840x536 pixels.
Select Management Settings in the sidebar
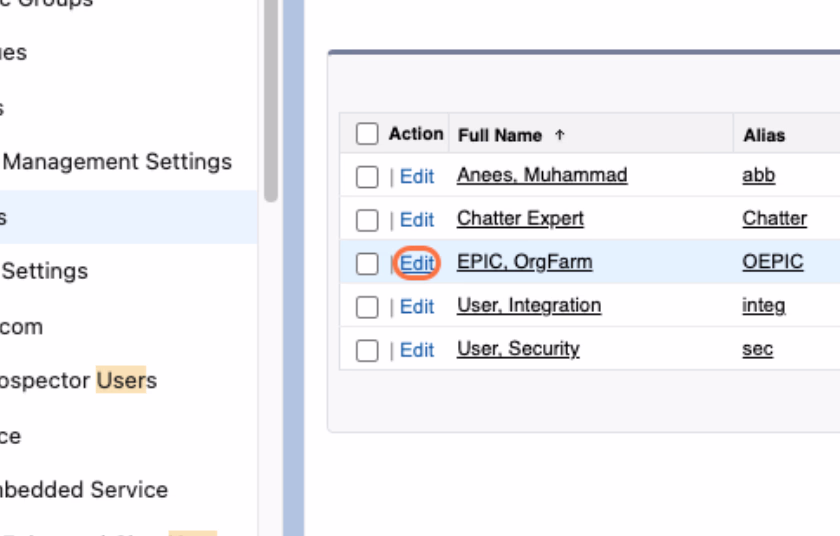pos(117,161)
